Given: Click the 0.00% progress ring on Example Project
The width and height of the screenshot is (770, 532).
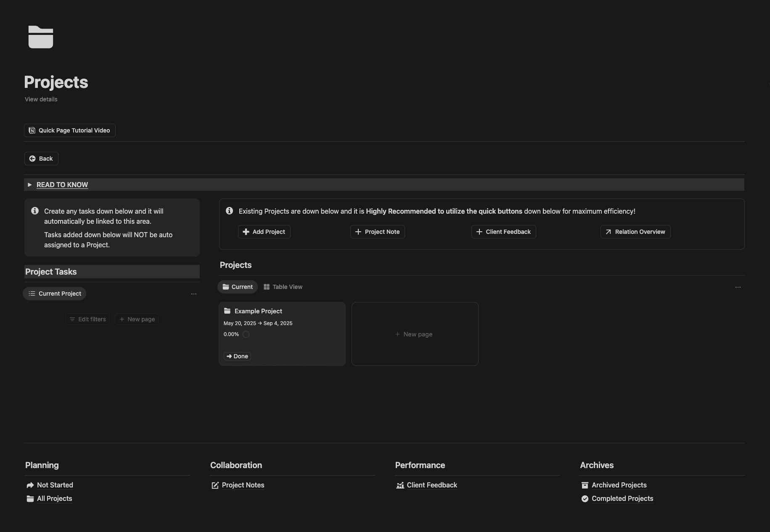Looking at the screenshot, I should point(246,334).
